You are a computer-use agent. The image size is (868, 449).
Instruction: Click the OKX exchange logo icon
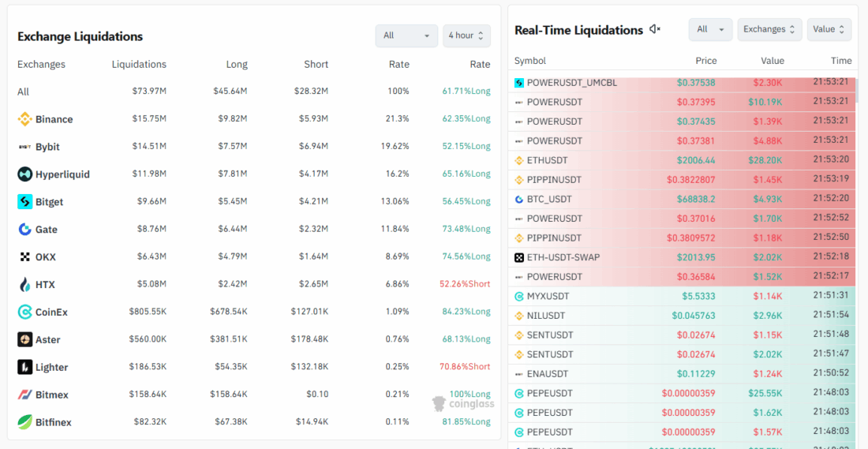coord(25,257)
